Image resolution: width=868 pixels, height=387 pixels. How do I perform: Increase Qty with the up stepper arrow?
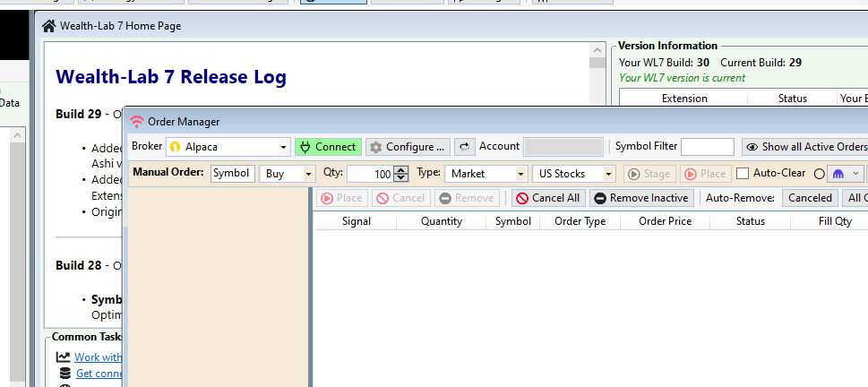click(402, 170)
